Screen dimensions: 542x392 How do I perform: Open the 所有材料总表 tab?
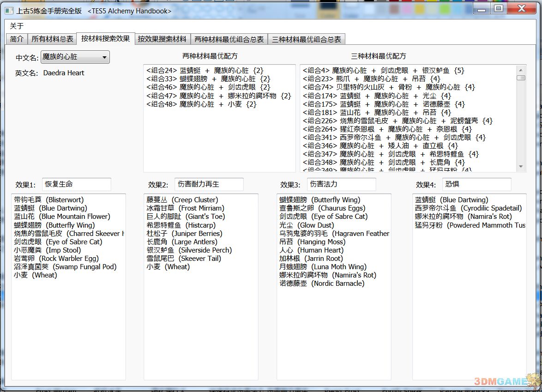pos(52,39)
